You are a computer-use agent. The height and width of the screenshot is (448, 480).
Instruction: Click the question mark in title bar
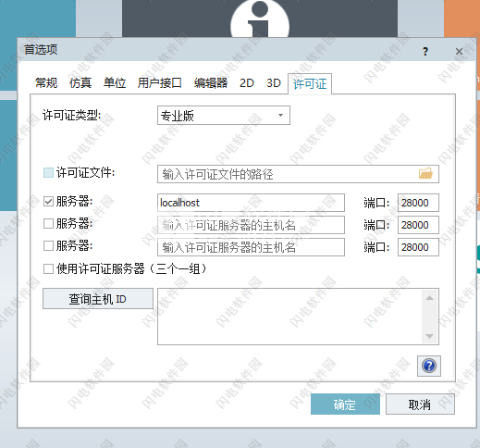click(425, 51)
